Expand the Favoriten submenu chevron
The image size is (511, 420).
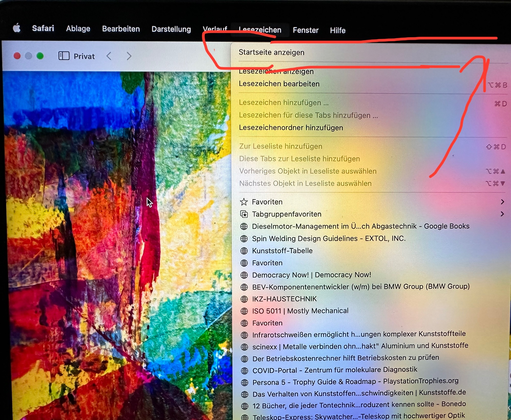(x=502, y=202)
